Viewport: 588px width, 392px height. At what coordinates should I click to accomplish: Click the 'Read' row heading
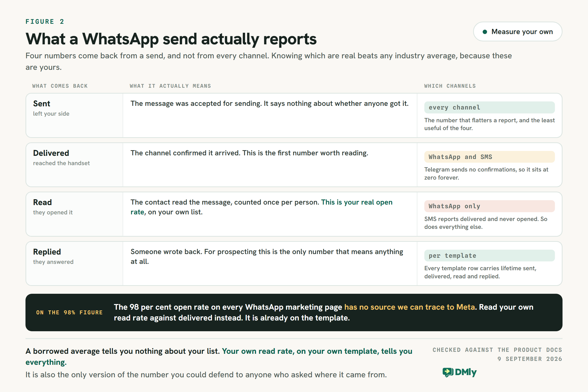coord(42,202)
